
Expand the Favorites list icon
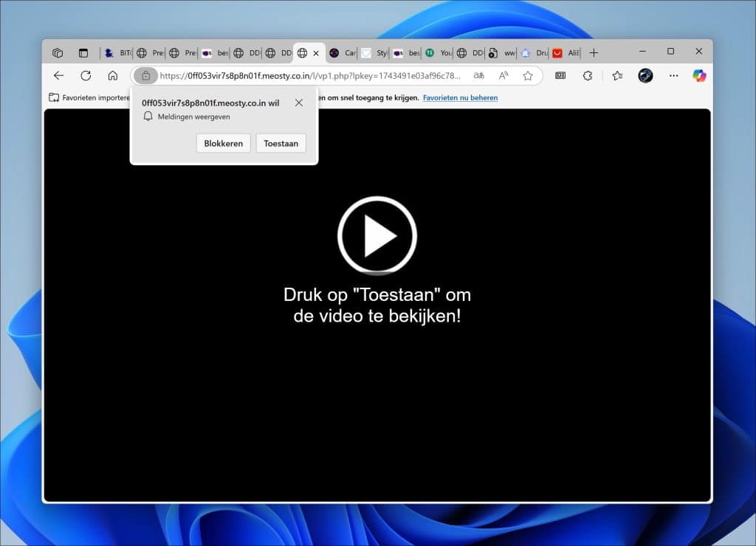coord(617,75)
